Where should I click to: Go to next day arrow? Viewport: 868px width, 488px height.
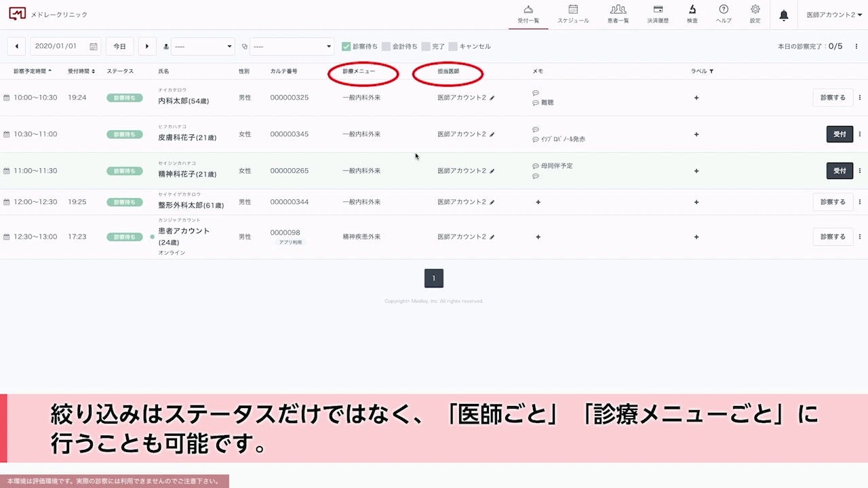point(147,46)
